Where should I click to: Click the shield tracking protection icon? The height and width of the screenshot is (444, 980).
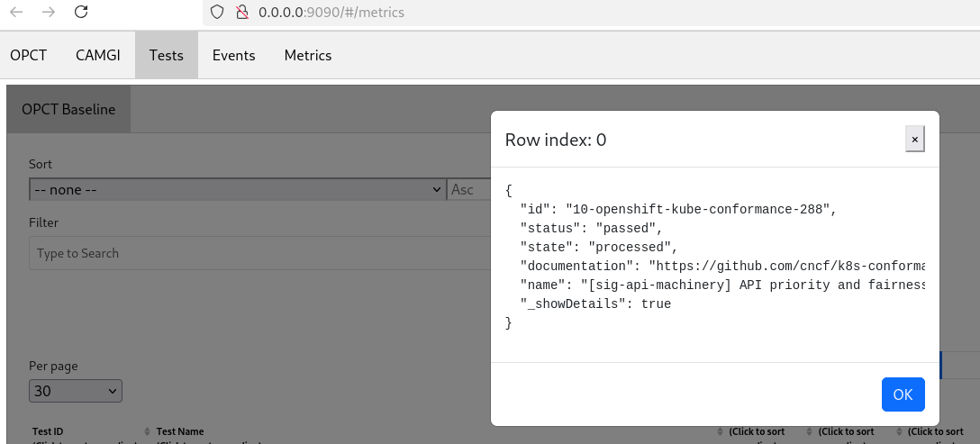point(216,13)
